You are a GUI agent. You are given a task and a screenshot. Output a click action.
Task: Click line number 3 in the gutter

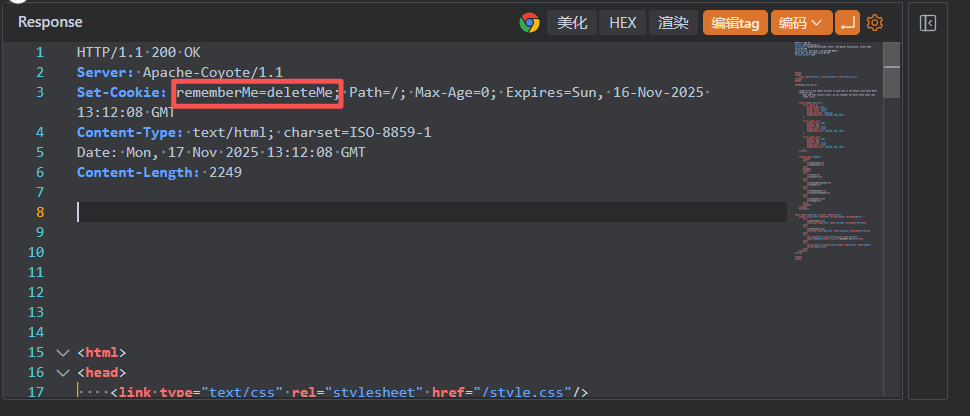(x=40, y=93)
